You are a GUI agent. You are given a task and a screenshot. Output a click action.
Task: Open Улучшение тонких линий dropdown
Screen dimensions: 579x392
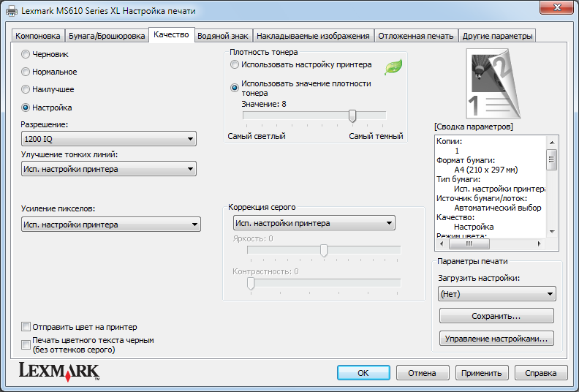108,169
